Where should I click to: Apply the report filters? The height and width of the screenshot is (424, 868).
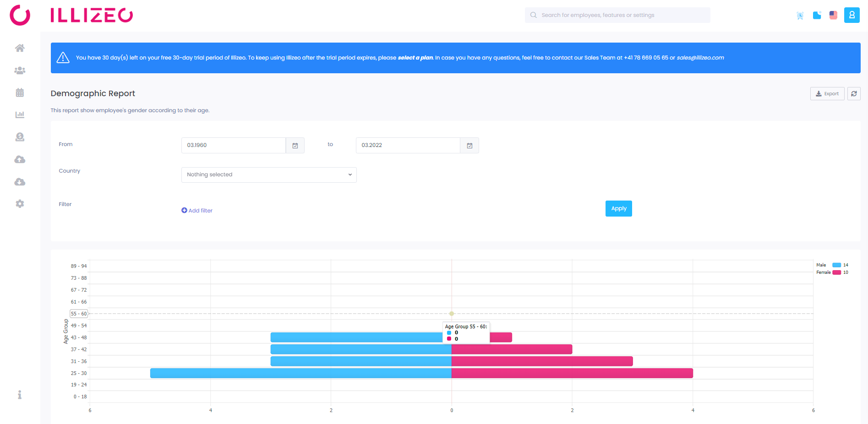pyautogui.click(x=619, y=209)
